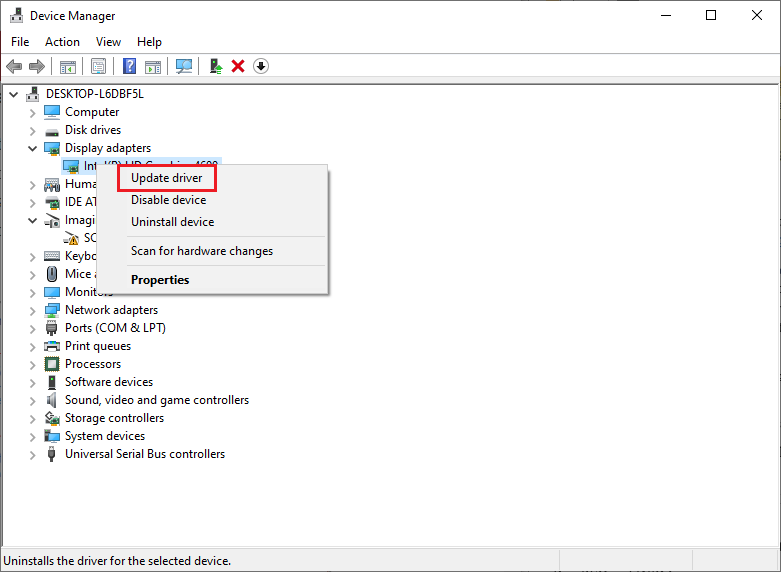Click the Ports (COM & LPT) icon
781x572 pixels.
[51, 328]
